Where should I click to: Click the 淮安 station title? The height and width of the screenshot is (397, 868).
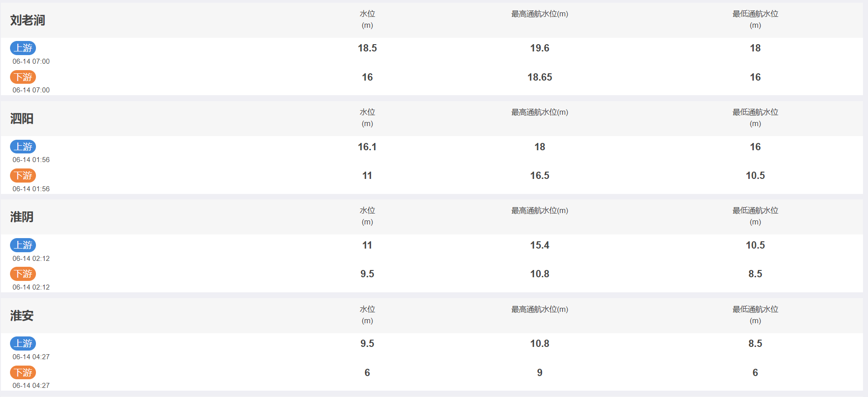(x=22, y=316)
